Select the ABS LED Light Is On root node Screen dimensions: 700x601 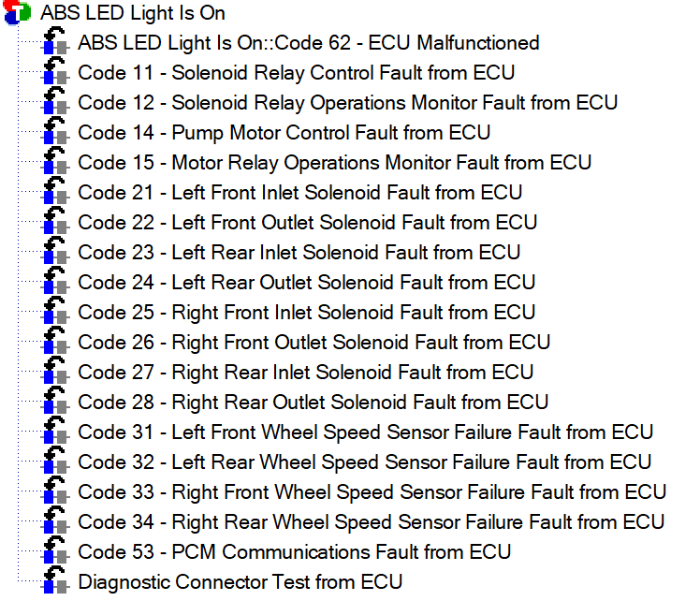coord(133,13)
